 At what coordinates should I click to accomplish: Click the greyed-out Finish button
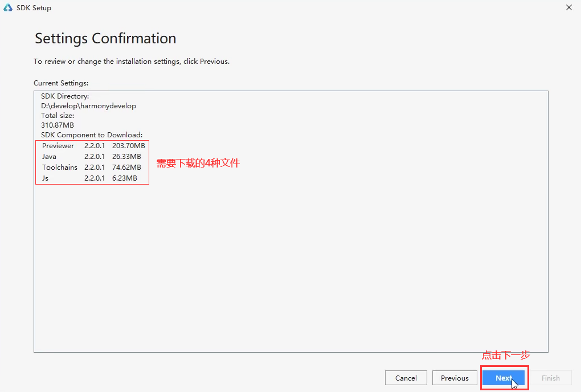click(x=551, y=378)
